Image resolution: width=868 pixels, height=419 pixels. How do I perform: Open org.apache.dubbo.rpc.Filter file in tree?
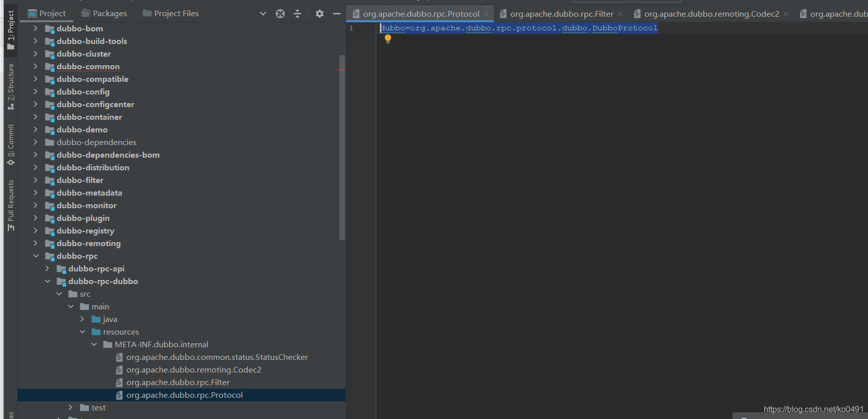click(x=178, y=382)
